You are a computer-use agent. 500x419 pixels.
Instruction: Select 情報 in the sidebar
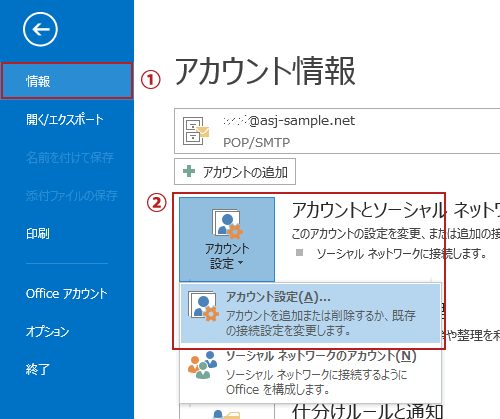click(x=67, y=81)
